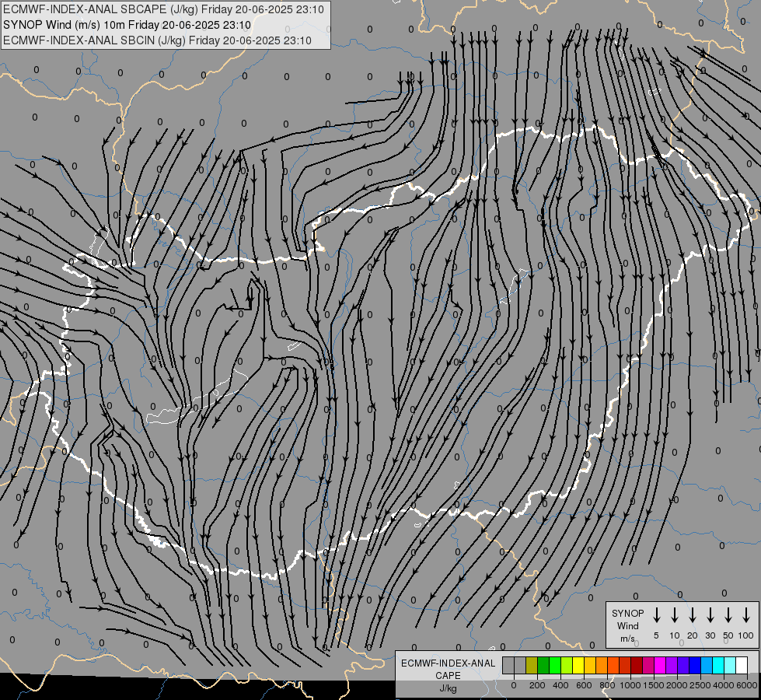Click the wind speed label 100
Screen dimensions: 761x700
(746, 635)
